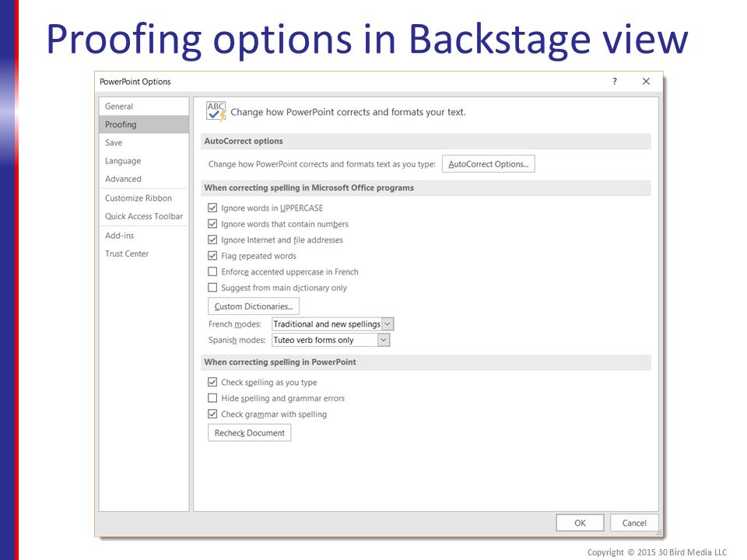Uncheck Ignore words that contain numbers
747x560 pixels.
pos(212,224)
